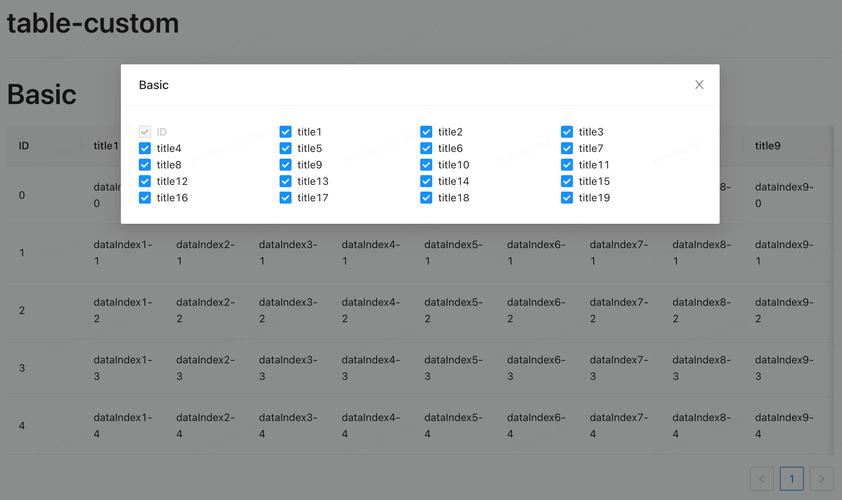Screen dimensions: 842x500
Task: Uncheck the title6 checkbox
Action: [x=426, y=148]
